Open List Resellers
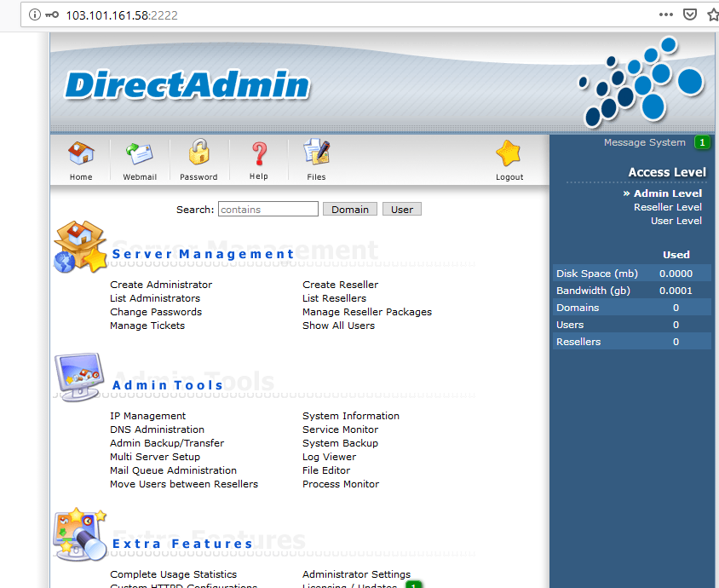Screen dimensions: 719x588 pos(334,298)
